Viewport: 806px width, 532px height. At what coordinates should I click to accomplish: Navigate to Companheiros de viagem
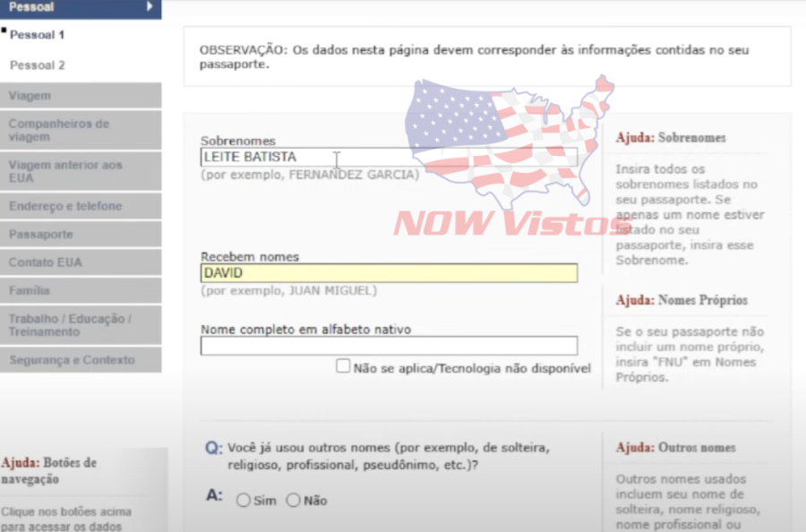click(54, 130)
